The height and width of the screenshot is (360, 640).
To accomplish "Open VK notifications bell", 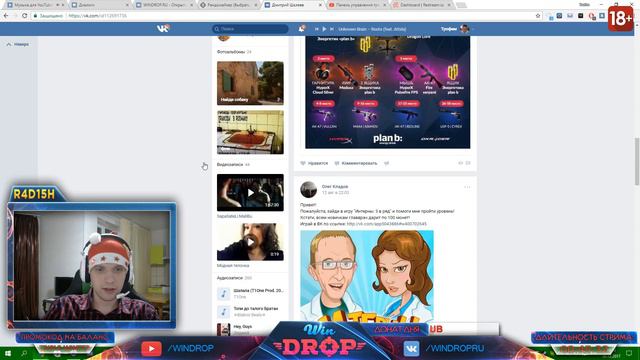I will [x=302, y=29].
